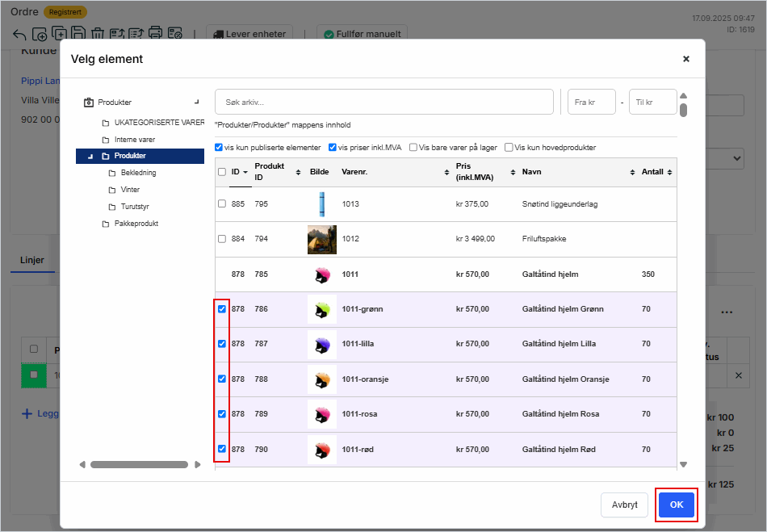Click the folder tree horizontal scrollbar
Image resolution: width=767 pixels, height=532 pixels.
click(x=139, y=464)
